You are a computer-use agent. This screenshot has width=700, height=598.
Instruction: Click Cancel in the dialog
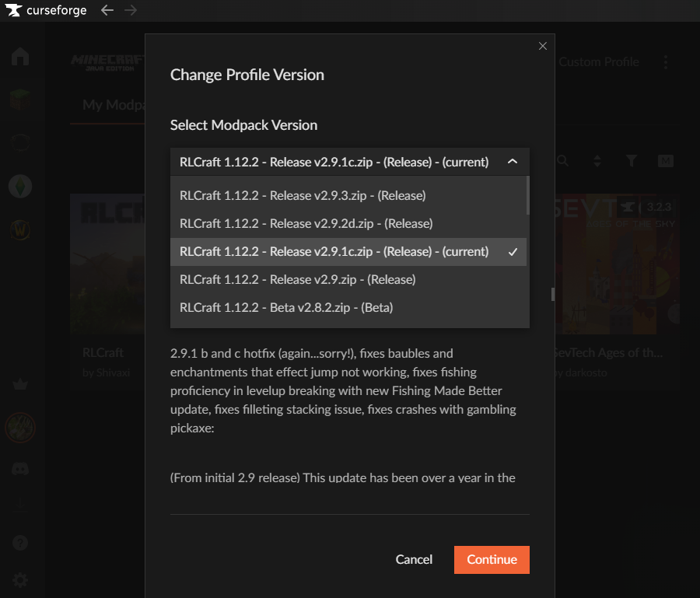pyautogui.click(x=414, y=560)
